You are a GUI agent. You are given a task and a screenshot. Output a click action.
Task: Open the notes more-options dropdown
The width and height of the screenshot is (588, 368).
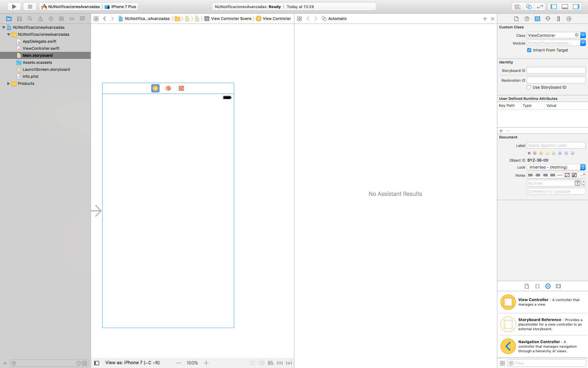tap(582, 175)
